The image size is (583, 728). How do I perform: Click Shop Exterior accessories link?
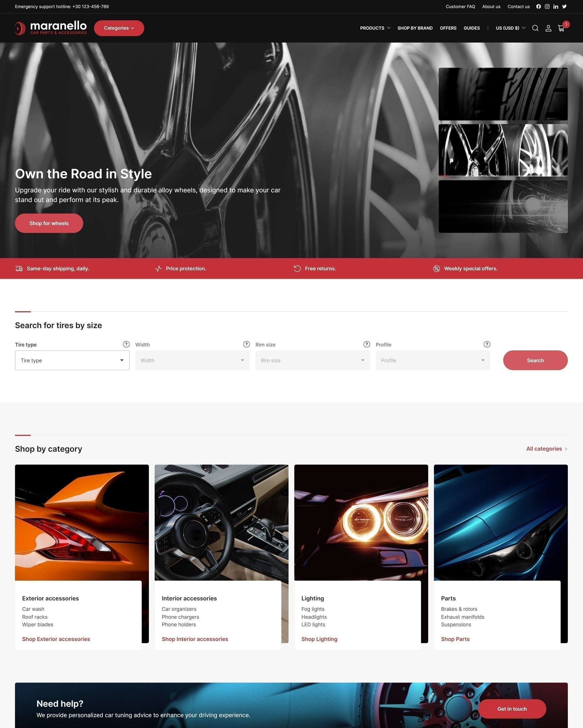[56, 639]
